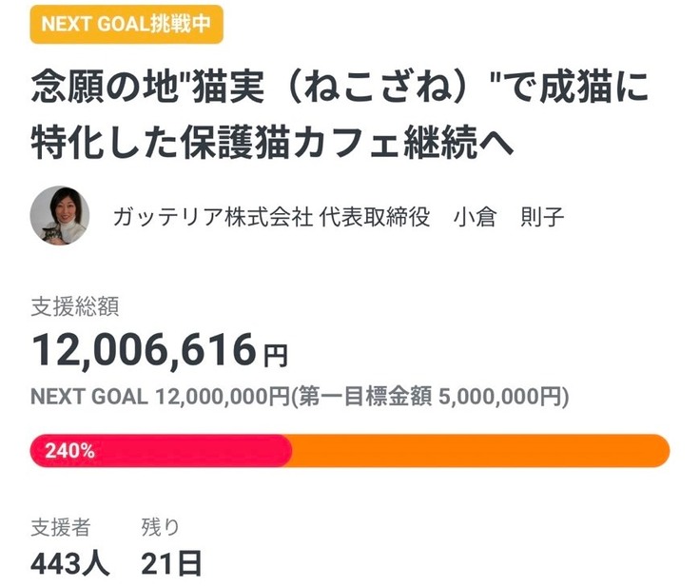Click the 残り label
The image size is (700, 588).
[x=159, y=526]
